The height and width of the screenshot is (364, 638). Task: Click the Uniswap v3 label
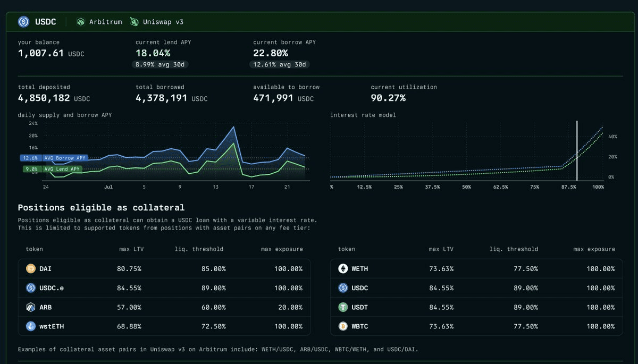click(163, 22)
